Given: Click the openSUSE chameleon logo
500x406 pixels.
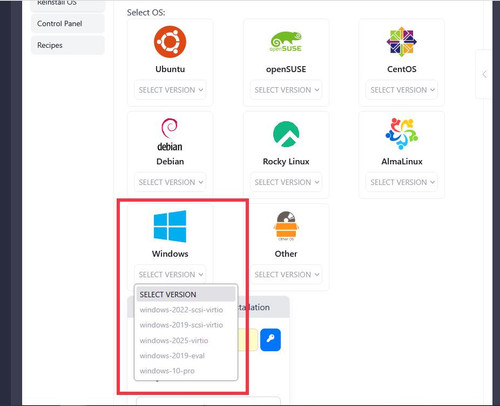Looking at the screenshot, I should (286, 42).
